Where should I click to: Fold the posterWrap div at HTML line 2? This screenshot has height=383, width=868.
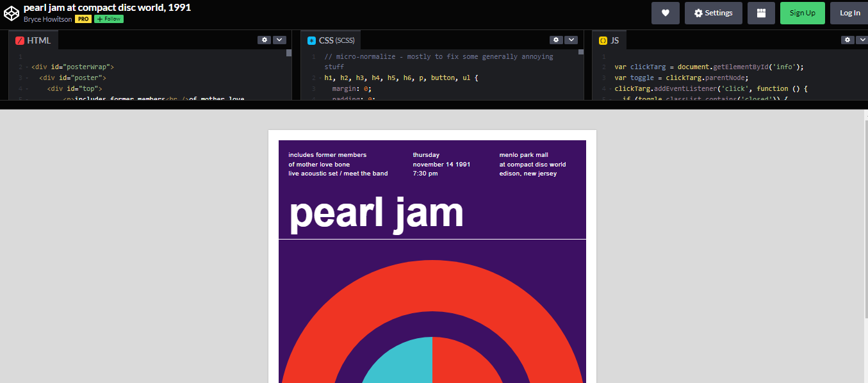(x=26, y=67)
